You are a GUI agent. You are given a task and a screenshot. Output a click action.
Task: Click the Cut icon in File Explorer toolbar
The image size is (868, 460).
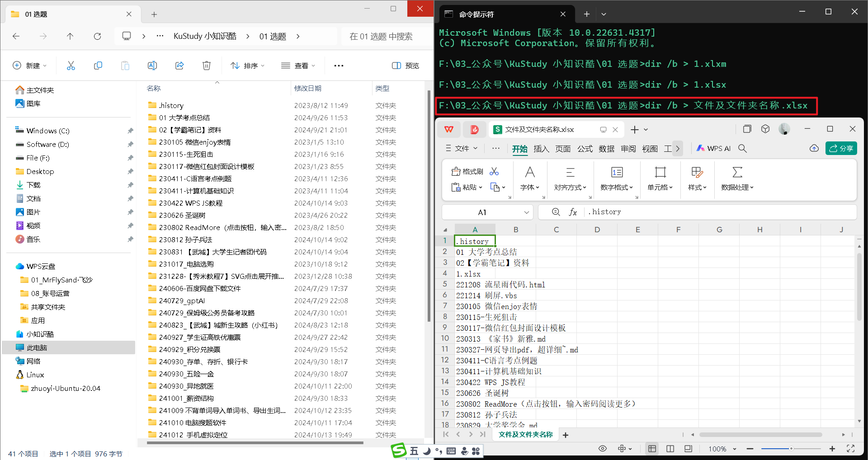click(x=71, y=66)
